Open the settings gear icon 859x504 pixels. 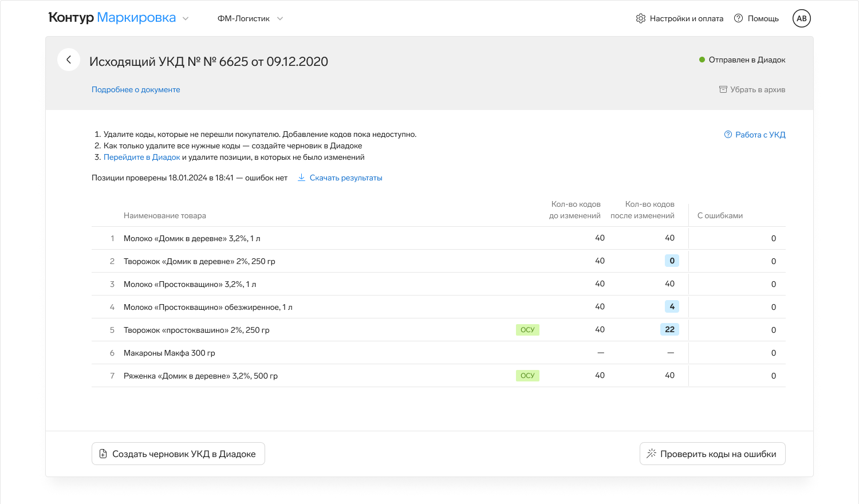(641, 18)
